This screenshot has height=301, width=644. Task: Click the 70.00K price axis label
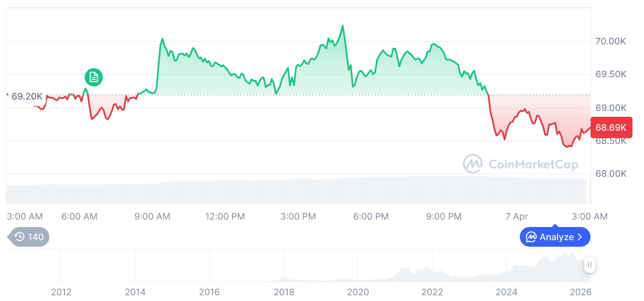click(611, 41)
